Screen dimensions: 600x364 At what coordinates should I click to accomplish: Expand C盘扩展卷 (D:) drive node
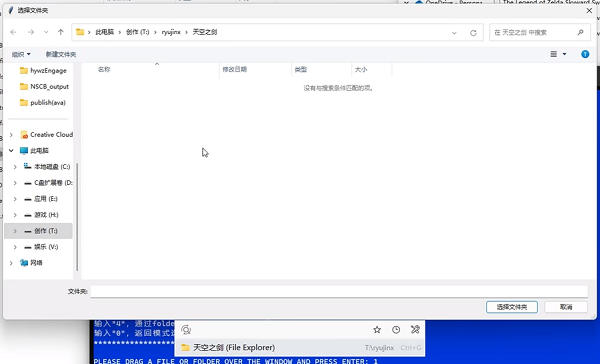click(x=15, y=183)
